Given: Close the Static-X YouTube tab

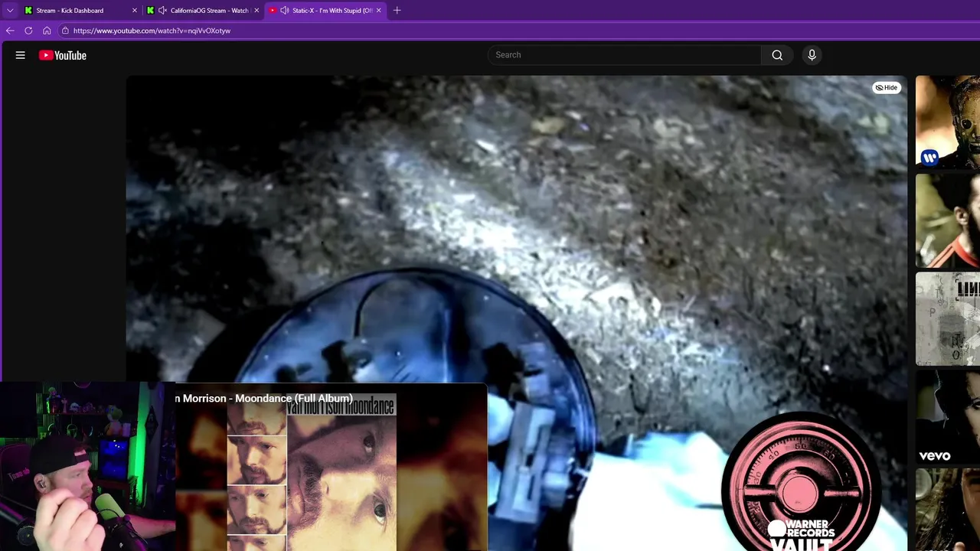Looking at the screenshot, I should 378,11.
